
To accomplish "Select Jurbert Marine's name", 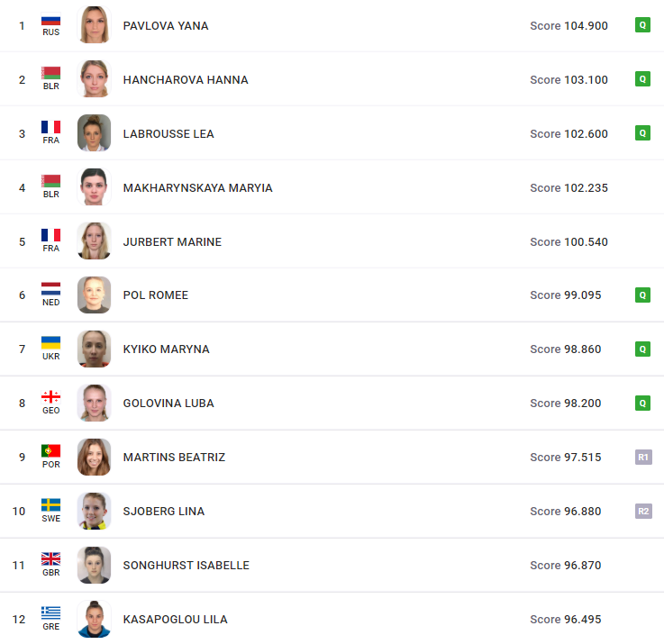I will (172, 241).
